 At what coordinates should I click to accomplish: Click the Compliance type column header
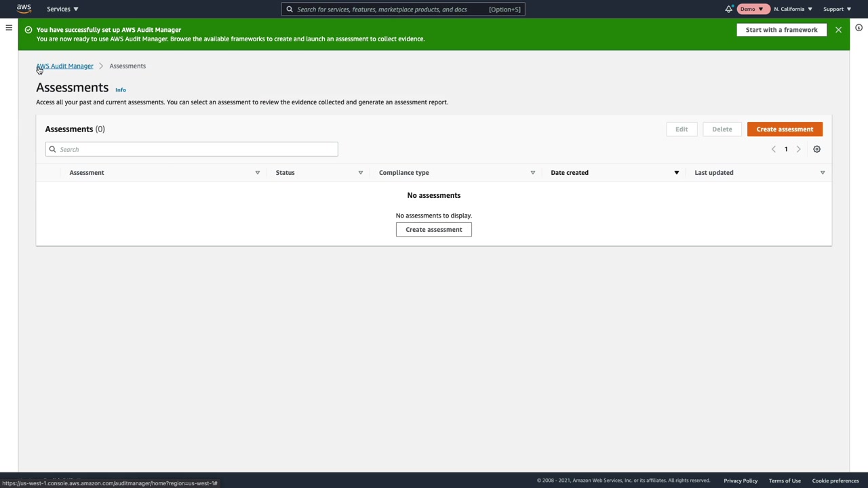coord(403,173)
